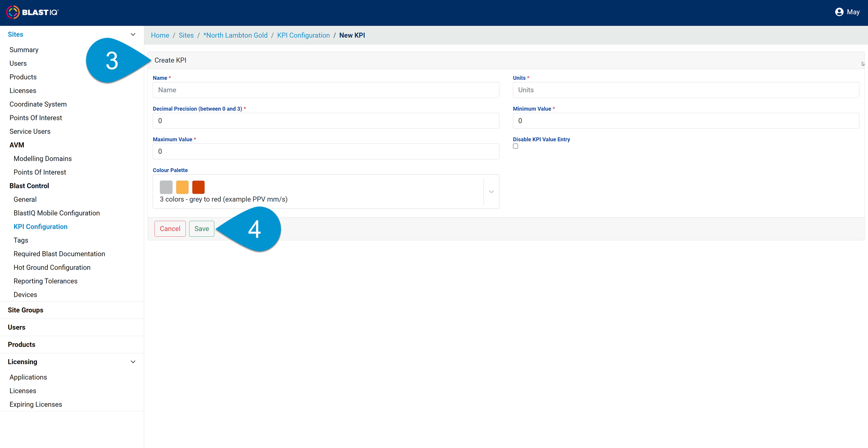Open Modelling Domains under AVM
868x448 pixels.
[42, 159]
